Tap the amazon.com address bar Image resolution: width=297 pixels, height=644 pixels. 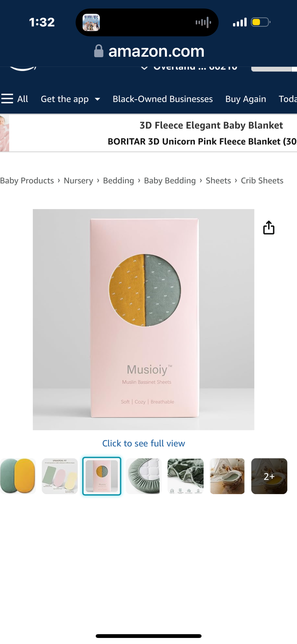tap(149, 51)
